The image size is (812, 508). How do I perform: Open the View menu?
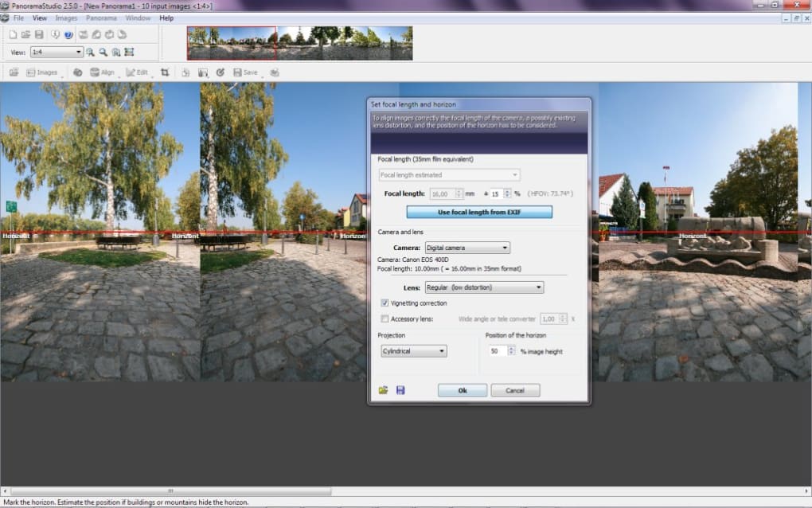[x=39, y=18]
